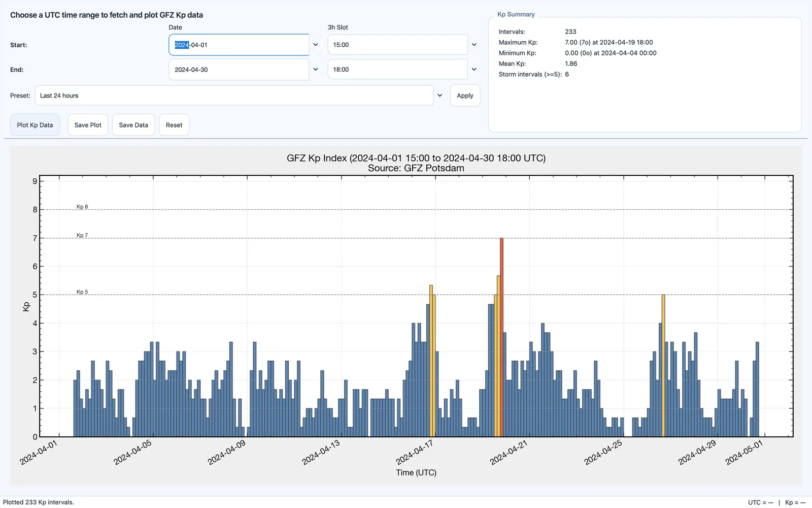Open the Start 3h slot dropdown arrow

[474, 45]
